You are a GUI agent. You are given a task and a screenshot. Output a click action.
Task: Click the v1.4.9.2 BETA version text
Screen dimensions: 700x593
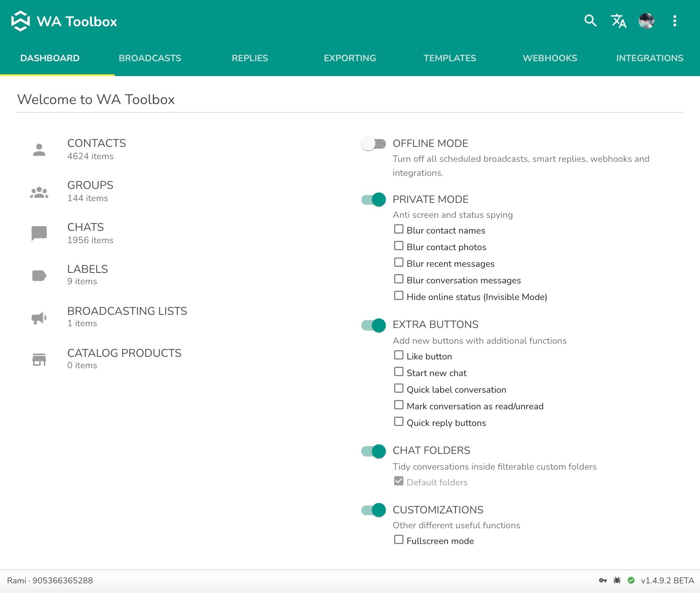(x=668, y=581)
